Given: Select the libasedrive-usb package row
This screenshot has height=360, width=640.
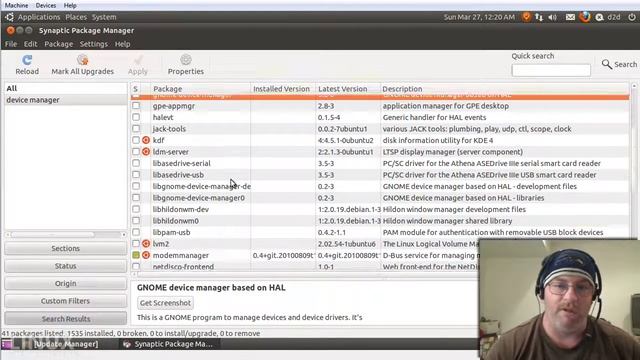Looking at the screenshot, I should 380,175.
